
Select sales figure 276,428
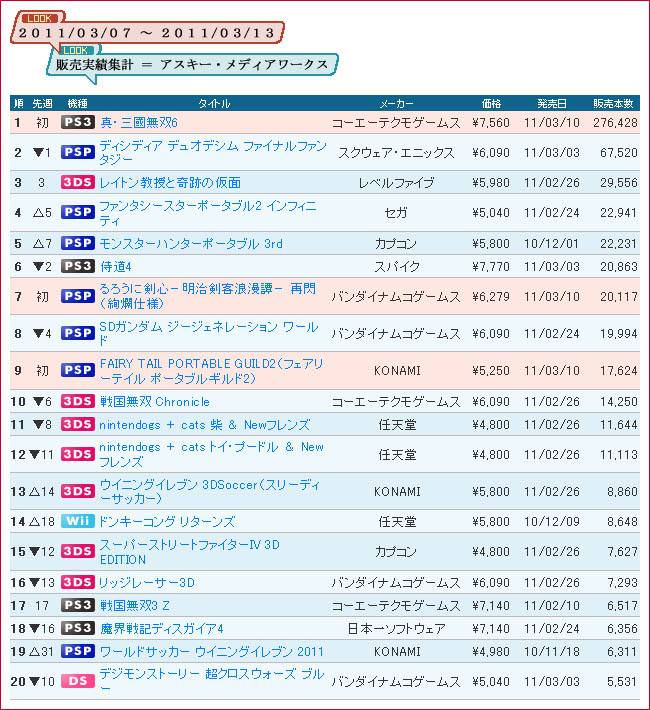[615, 123]
